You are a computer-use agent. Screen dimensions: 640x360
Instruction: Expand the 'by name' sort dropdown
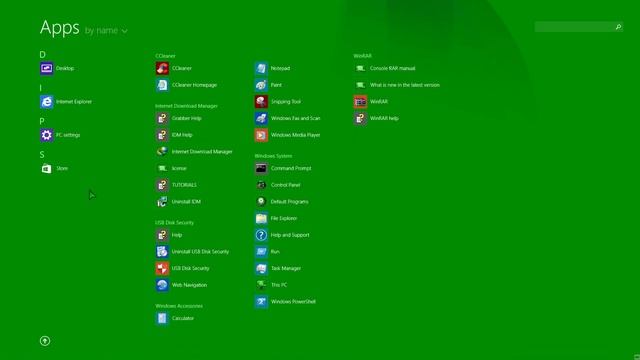pos(106,31)
